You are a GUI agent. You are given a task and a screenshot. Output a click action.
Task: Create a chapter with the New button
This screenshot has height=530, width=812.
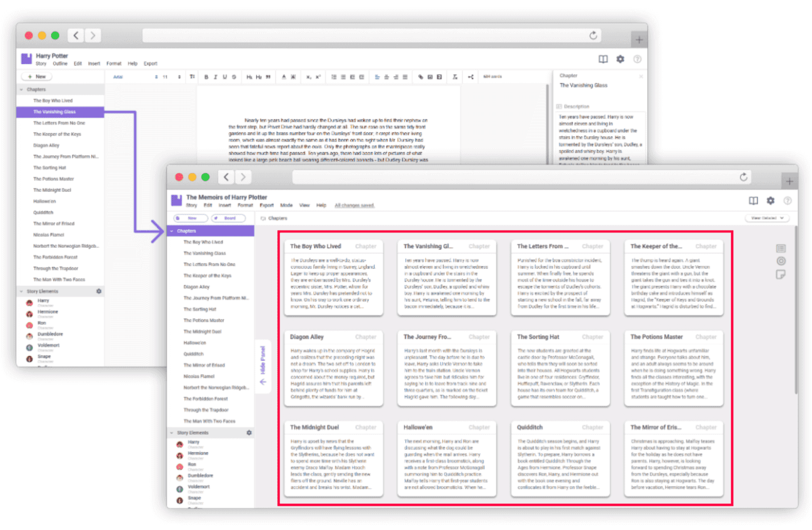[190, 218]
